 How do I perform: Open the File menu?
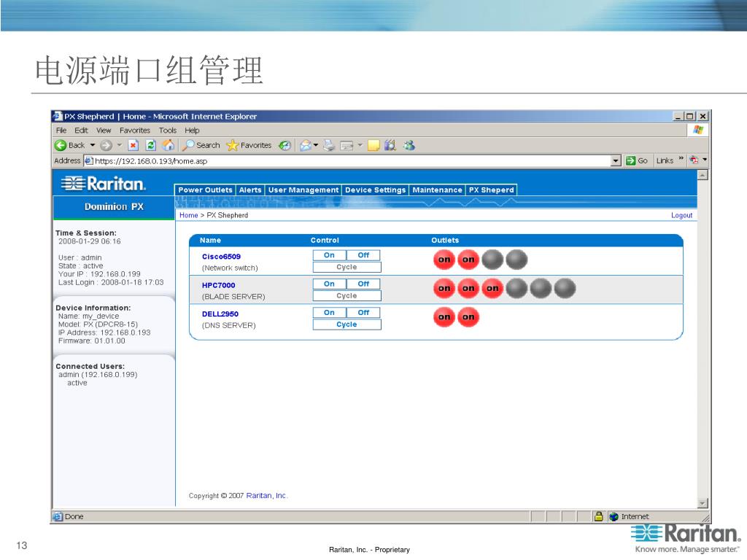[61, 130]
